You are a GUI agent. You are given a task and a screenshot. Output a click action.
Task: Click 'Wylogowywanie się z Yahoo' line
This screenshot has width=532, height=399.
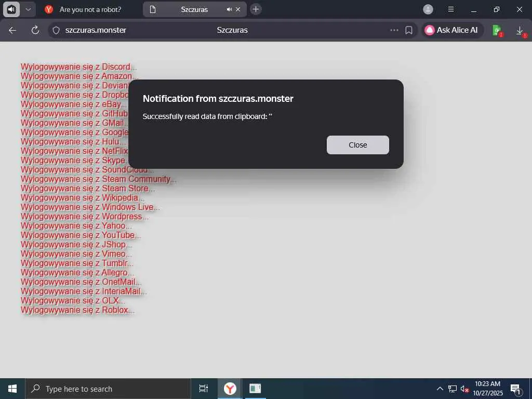76,225
